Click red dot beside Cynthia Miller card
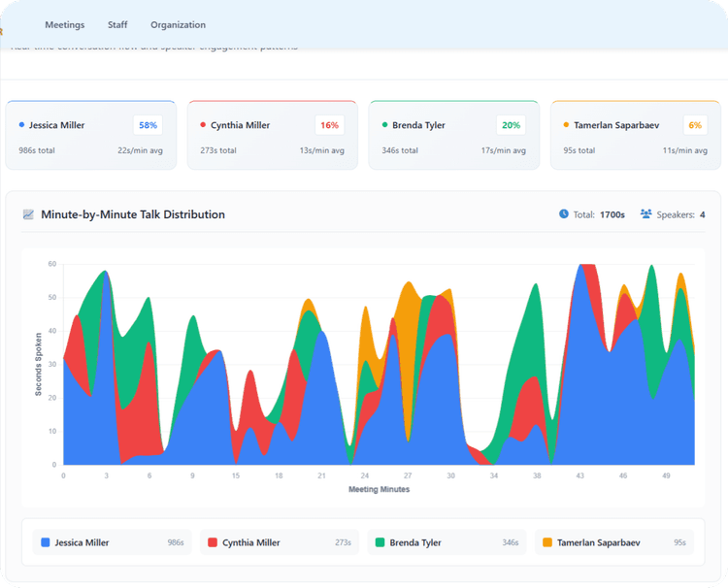The image size is (728, 588). 203,125
